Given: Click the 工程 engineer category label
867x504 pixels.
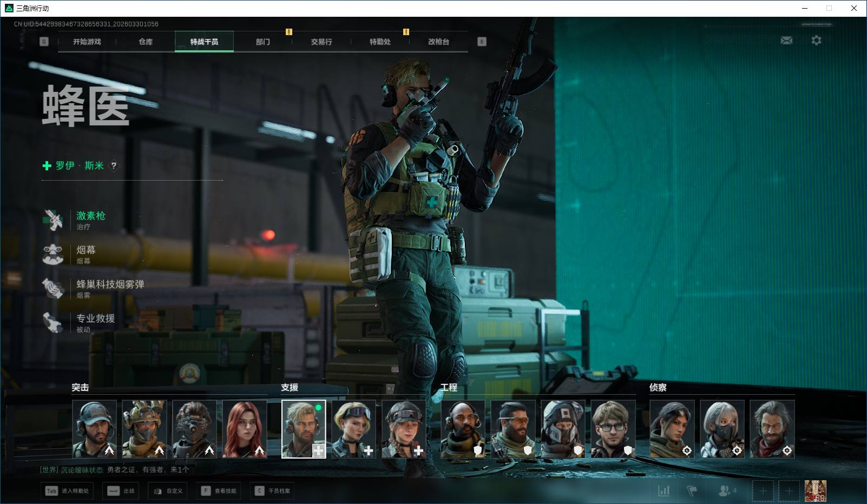Looking at the screenshot, I should coord(449,388).
